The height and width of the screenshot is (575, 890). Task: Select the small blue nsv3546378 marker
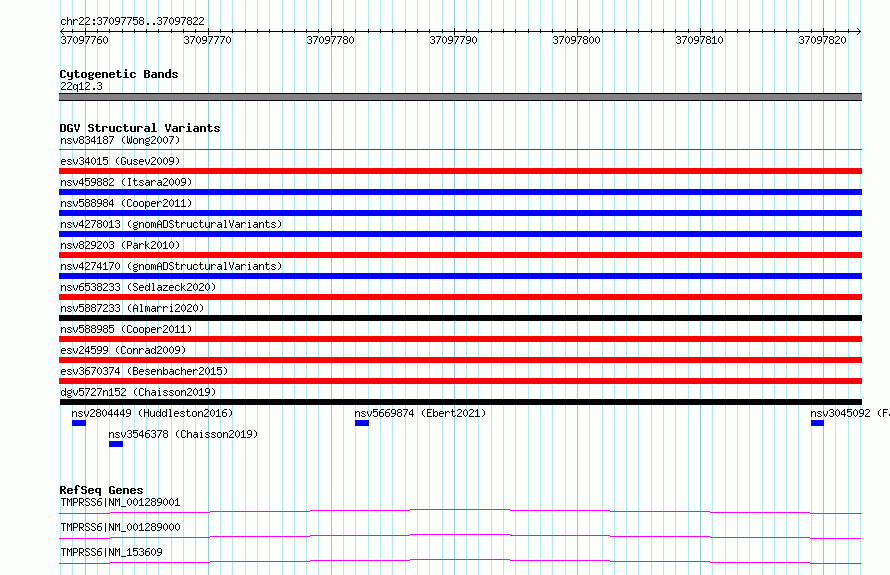(x=116, y=444)
